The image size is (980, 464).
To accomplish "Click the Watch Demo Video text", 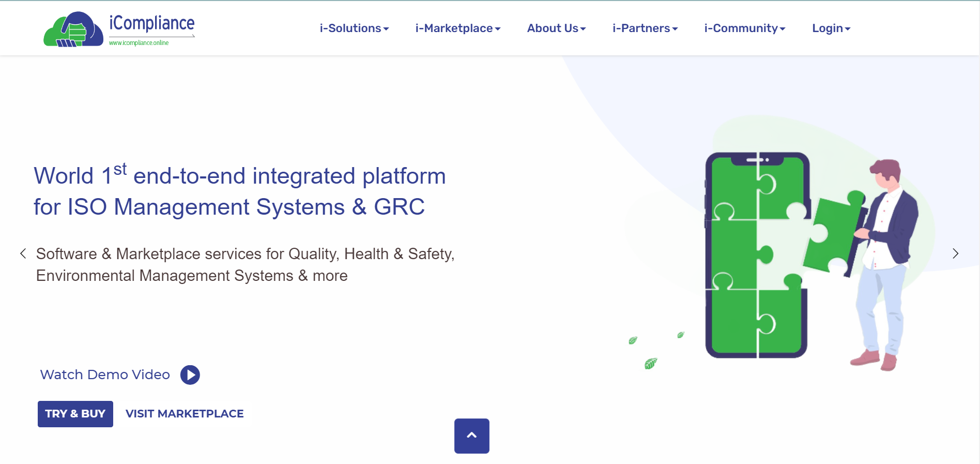I will (105, 375).
